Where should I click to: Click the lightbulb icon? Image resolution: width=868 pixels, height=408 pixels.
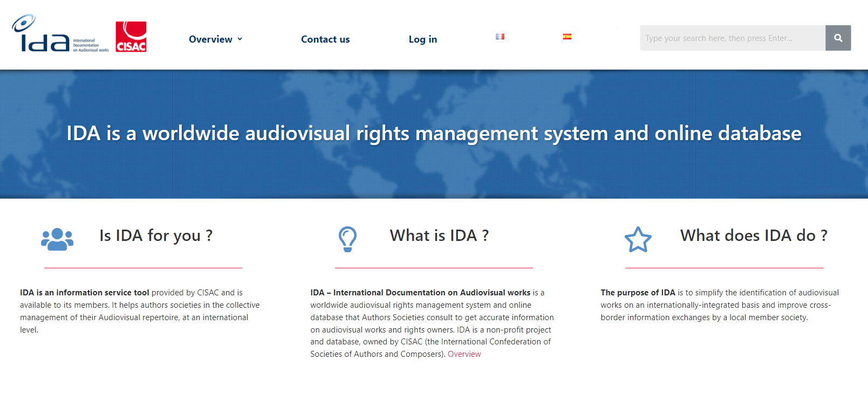click(x=347, y=239)
